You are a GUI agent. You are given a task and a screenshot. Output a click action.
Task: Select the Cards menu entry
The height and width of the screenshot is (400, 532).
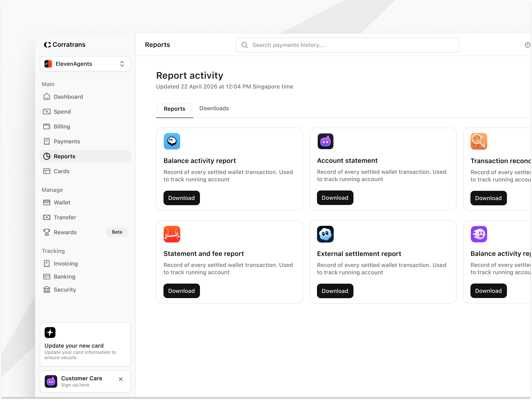(85, 171)
